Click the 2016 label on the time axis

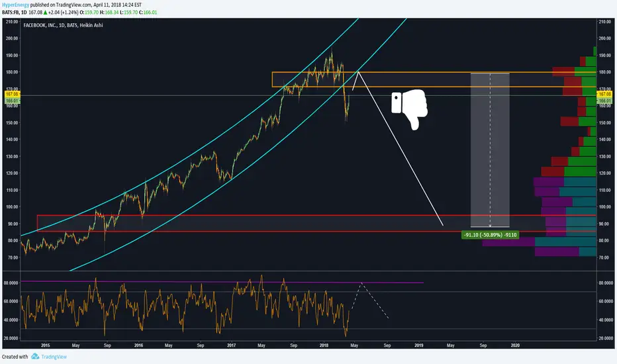(138, 345)
